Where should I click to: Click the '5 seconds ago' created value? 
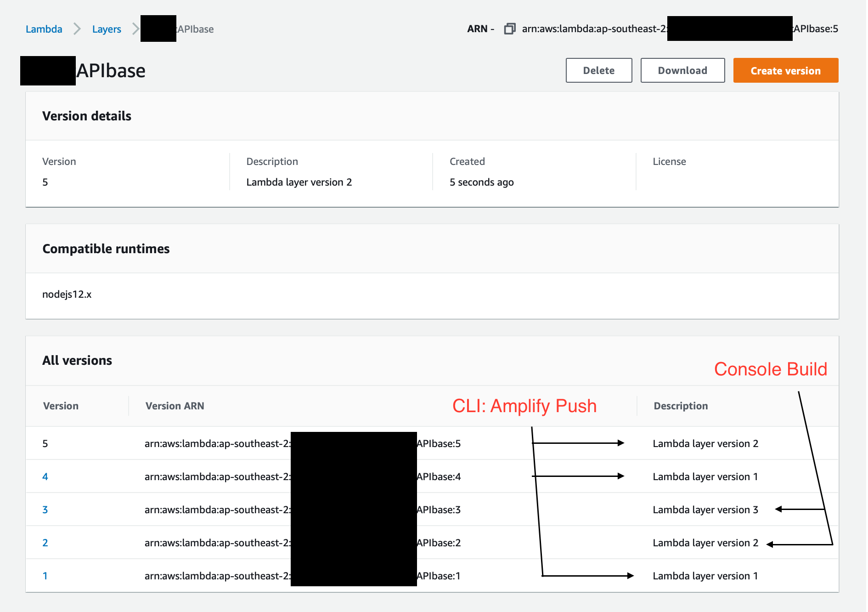tap(482, 182)
